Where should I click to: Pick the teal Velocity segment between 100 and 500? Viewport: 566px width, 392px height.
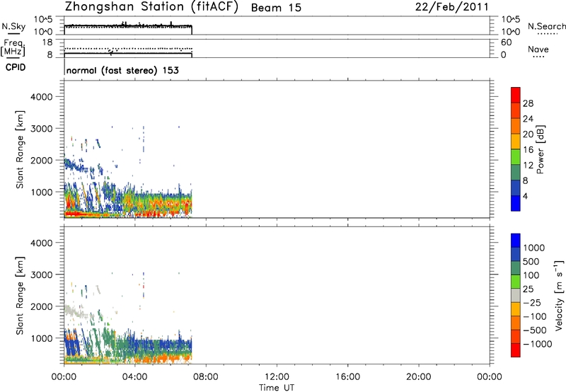(516, 268)
